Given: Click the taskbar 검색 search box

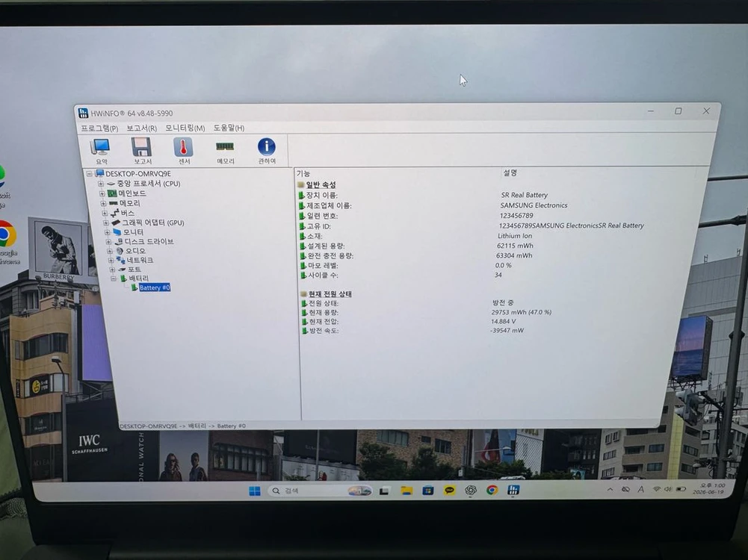Looking at the screenshot, I should click(321, 491).
